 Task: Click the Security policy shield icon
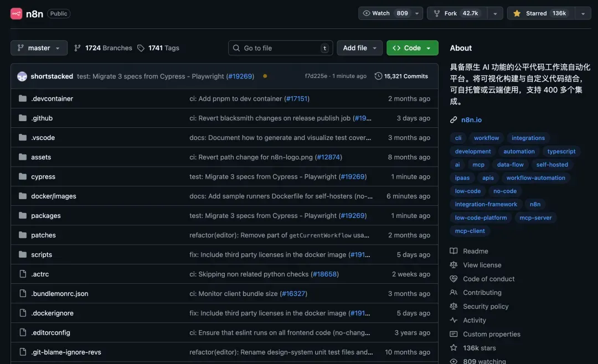coord(453,306)
